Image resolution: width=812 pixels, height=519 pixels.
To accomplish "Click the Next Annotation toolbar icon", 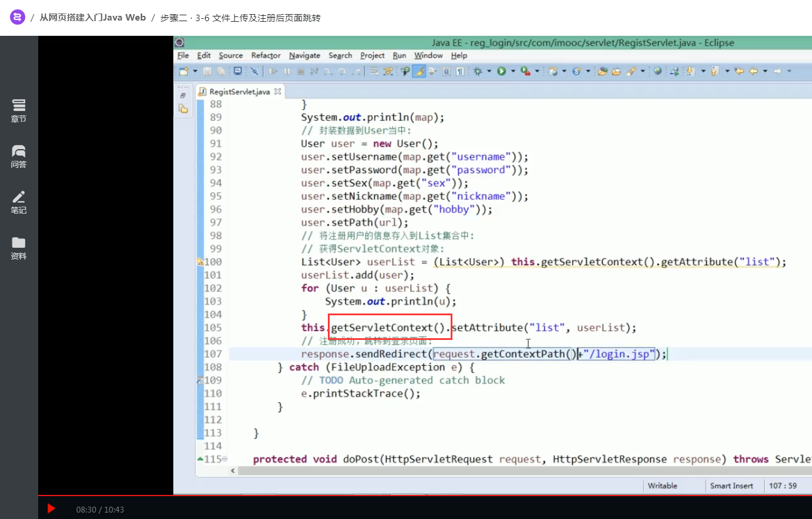I will [x=690, y=71].
